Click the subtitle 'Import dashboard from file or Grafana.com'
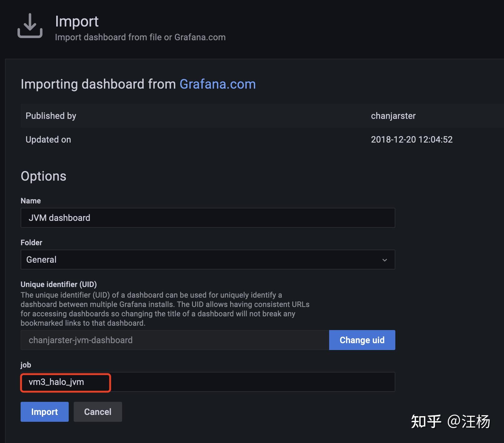This screenshot has height=443, width=504. tap(140, 37)
